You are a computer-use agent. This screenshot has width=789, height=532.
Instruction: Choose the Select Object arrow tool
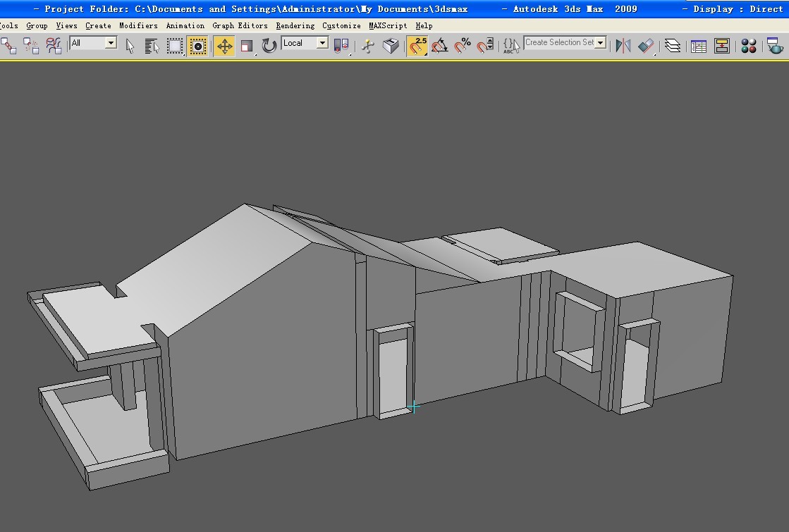pyautogui.click(x=130, y=47)
